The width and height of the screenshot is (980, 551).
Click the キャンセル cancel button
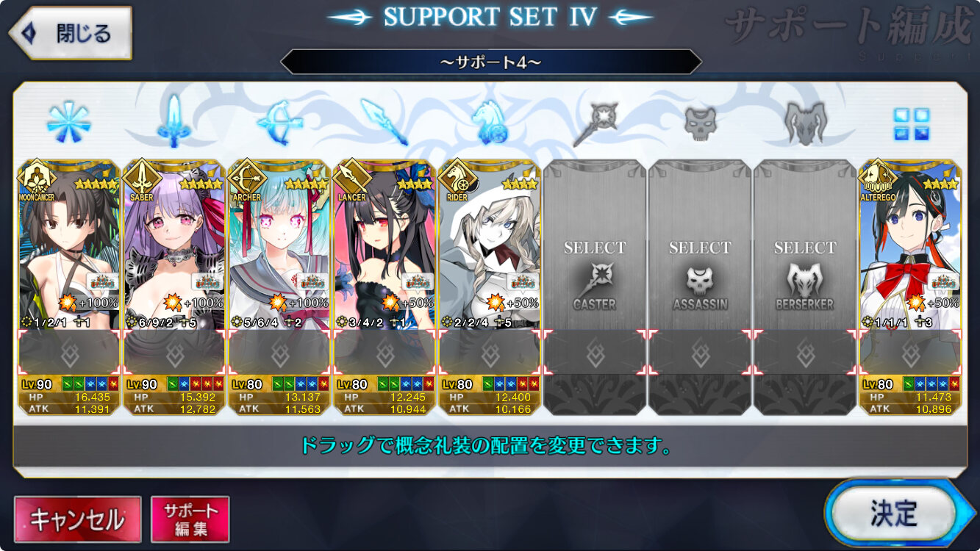[77, 519]
